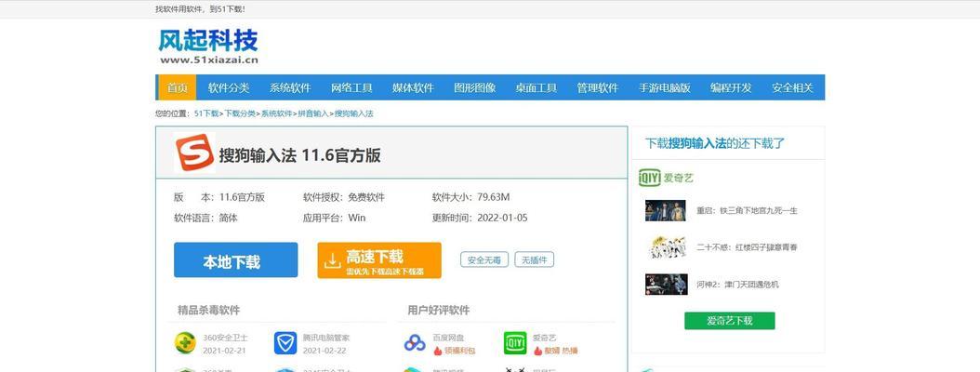The image size is (980, 372).
Task: Open 系统软件 navigation item
Action: pyautogui.click(x=290, y=87)
